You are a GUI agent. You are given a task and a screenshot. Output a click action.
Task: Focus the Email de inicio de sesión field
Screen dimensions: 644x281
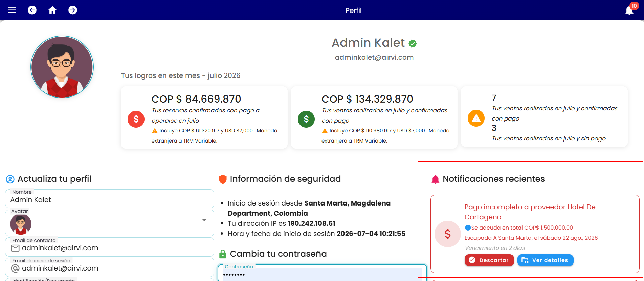110,267
